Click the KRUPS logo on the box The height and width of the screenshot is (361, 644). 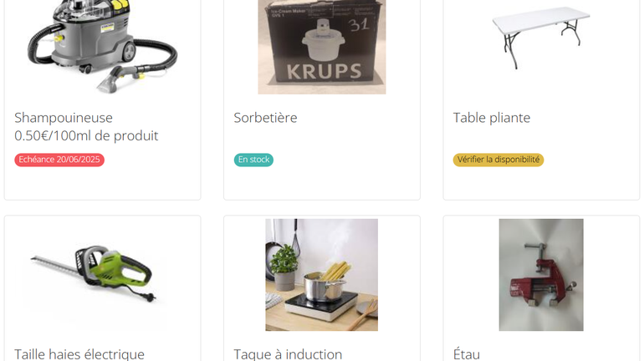324,72
